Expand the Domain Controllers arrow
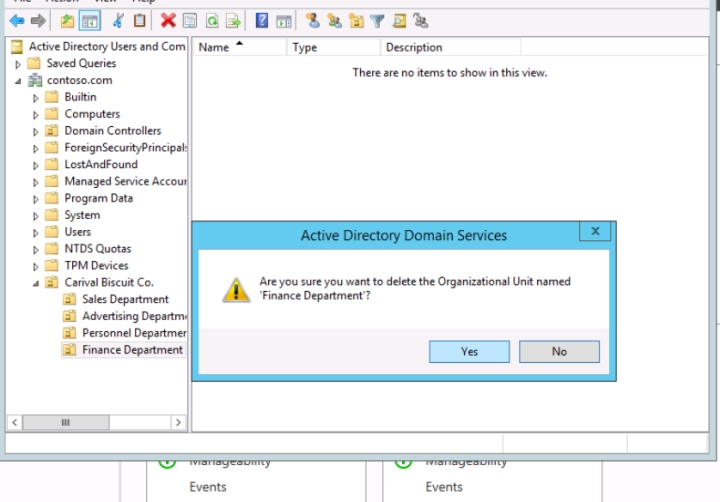Viewport: 720px width, 502px height. click(x=35, y=132)
